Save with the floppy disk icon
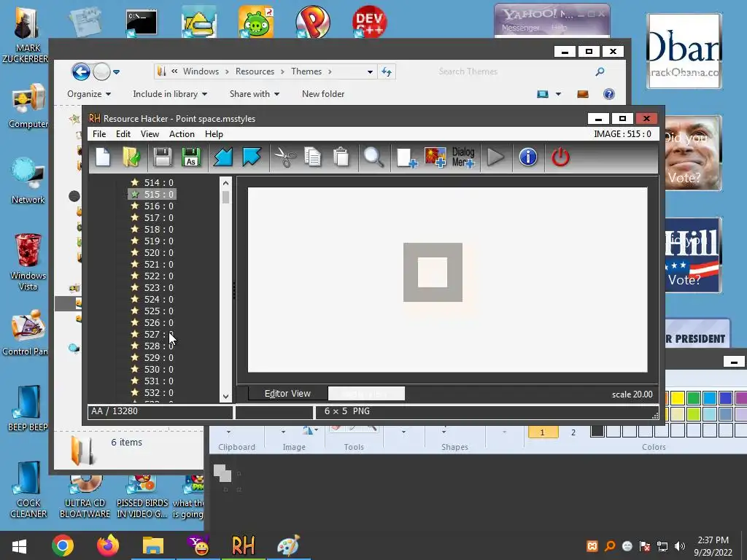The height and width of the screenshot is (560, 747). (x=163, y=157)
